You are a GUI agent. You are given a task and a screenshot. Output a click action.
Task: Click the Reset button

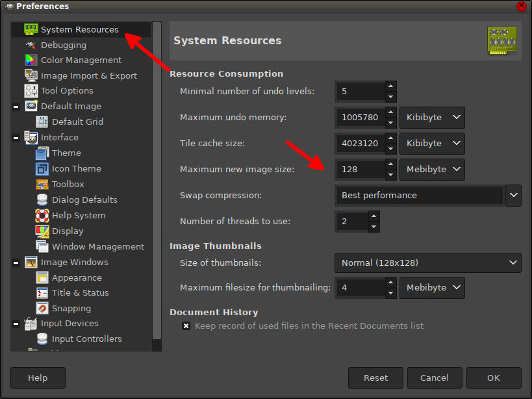coord(375,378)
